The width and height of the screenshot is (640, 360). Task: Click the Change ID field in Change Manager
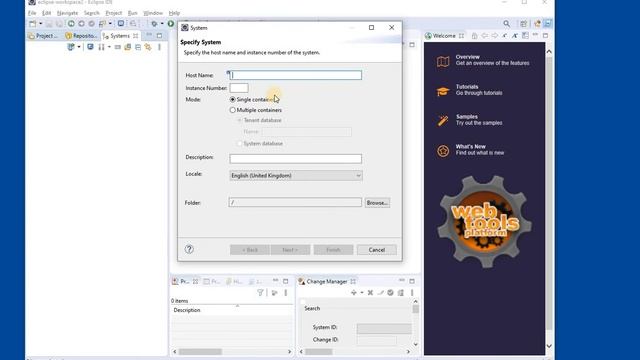(x=377, y=340)
